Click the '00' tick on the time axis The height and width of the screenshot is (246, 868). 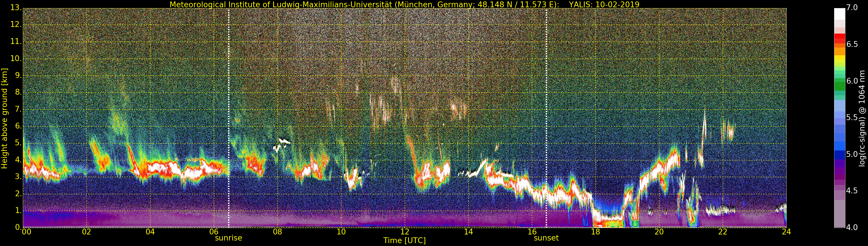tap(26, 232)
